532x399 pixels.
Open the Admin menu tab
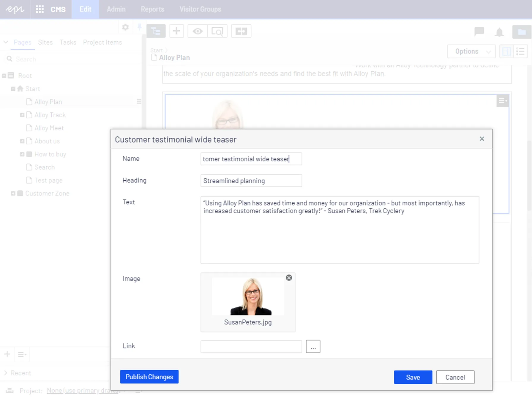pyautogui.click(x=116, y=9)
